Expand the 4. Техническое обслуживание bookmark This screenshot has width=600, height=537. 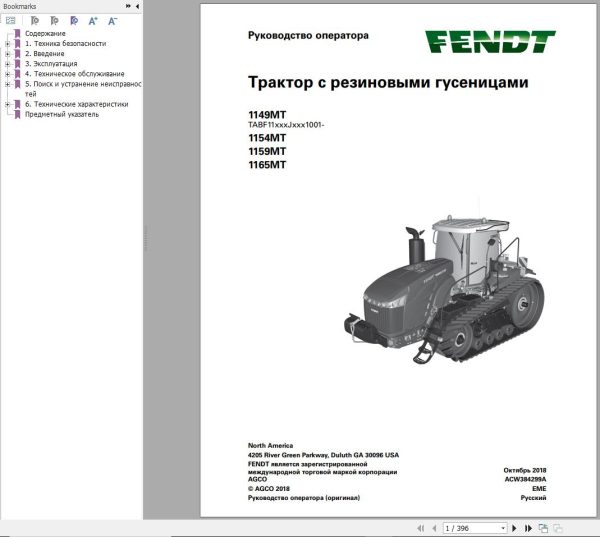point(7,74)
